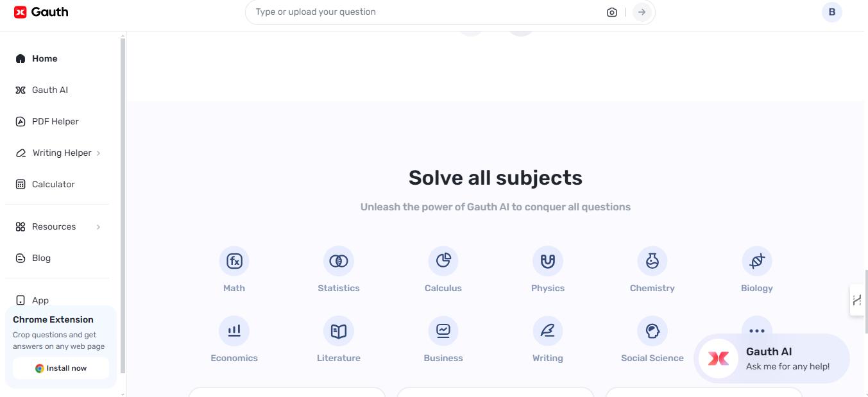
Task: Open the Social Science subject icon
Action: tap(652, 331)
